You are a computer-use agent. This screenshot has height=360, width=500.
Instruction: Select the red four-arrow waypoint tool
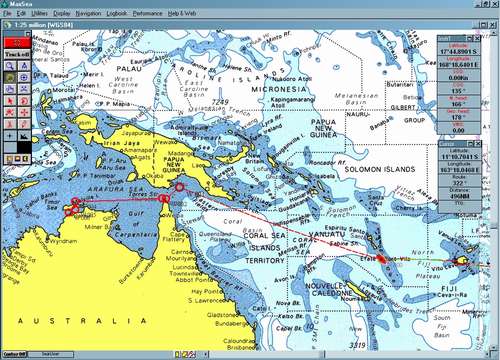coord(24,113)
